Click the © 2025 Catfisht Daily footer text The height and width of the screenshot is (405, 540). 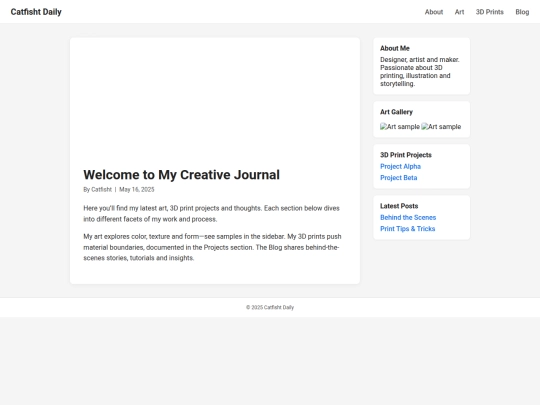click(x=270, y=307)
